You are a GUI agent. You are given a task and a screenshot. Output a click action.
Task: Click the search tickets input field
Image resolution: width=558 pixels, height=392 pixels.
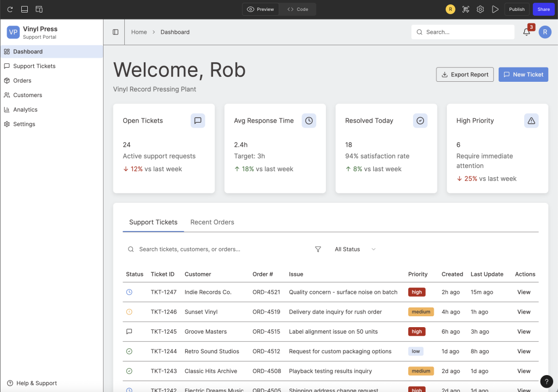click(x=218, y=249)
